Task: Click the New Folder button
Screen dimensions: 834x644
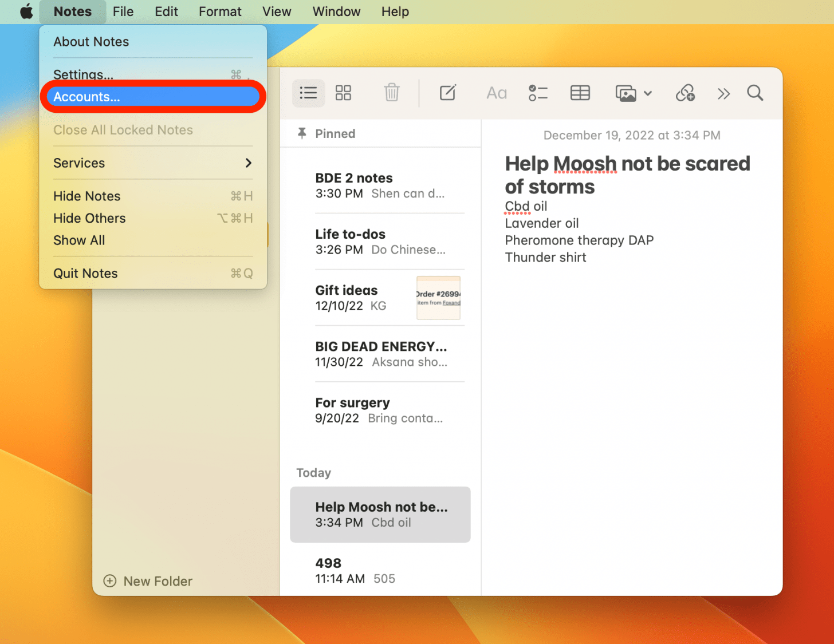Action: click(148, 581)
